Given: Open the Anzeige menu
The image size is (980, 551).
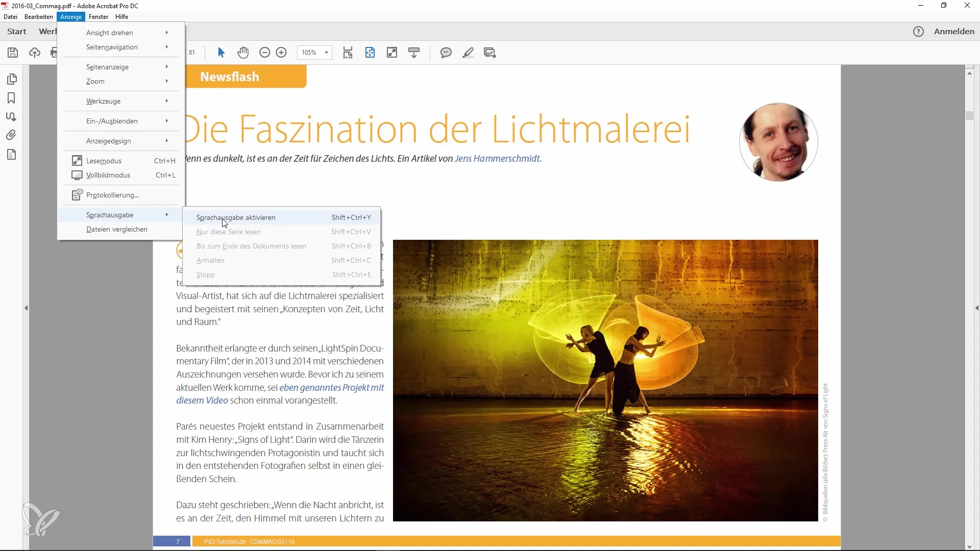Looking at the screenshot, I should [x=70, y=16].
